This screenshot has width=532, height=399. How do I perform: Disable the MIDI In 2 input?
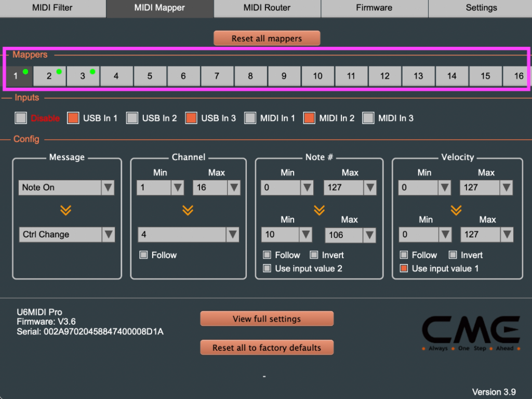click(312, 118)
